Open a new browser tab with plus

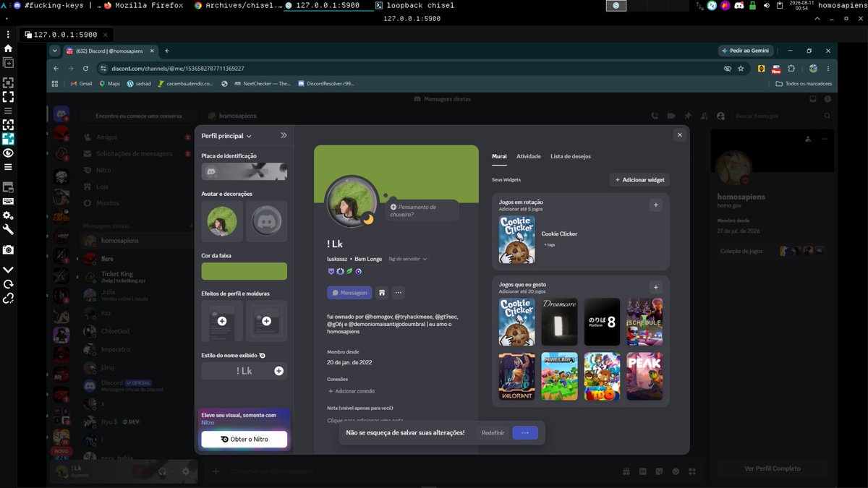point(166,51)
